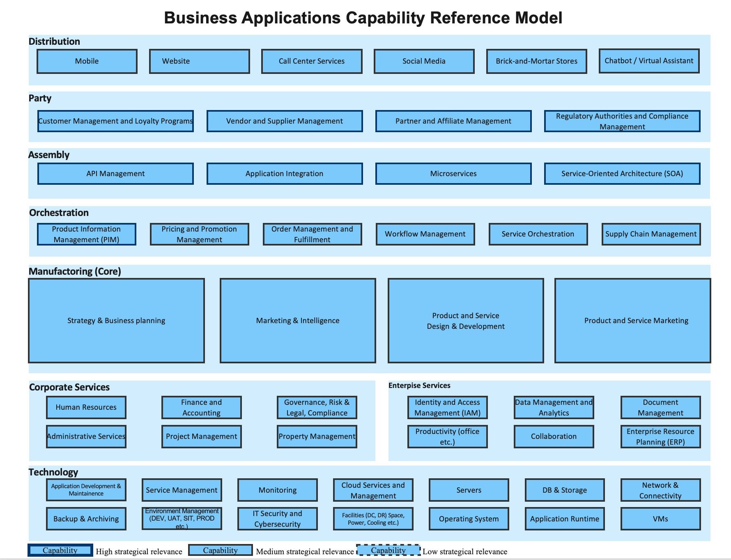Select the Supply Chain Management box
Screen dimensions: 731x560
[x=651, y=234]
